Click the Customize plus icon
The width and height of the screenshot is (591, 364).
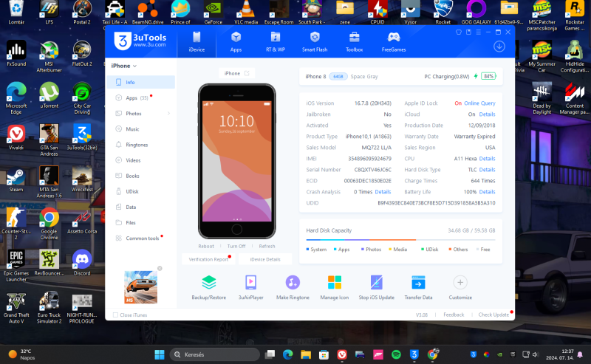[x=460, y=282]
